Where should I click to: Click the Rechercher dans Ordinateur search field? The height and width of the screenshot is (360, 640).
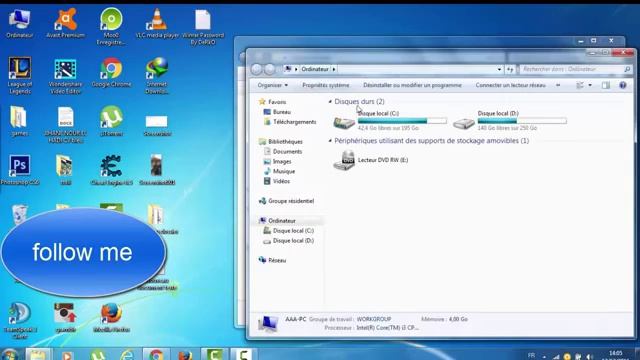[576, 69]
